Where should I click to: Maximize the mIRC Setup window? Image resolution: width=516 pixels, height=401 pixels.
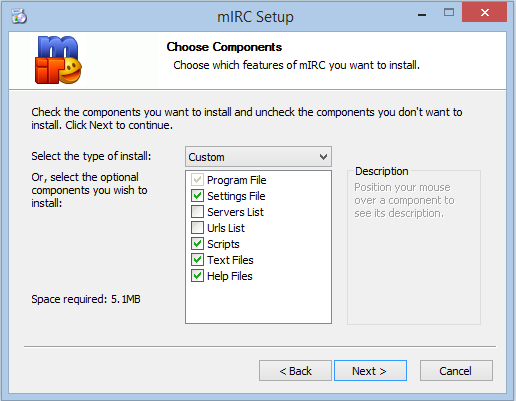pos(449,13)
